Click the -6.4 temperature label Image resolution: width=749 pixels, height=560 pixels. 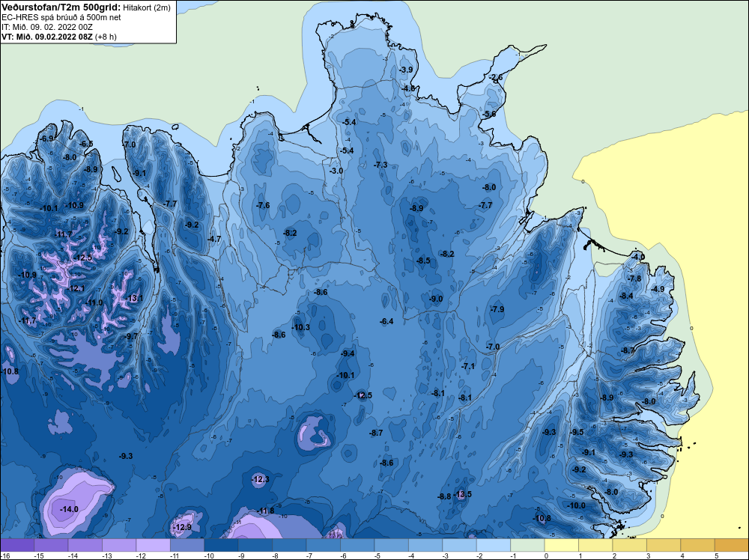coord(386,321)
